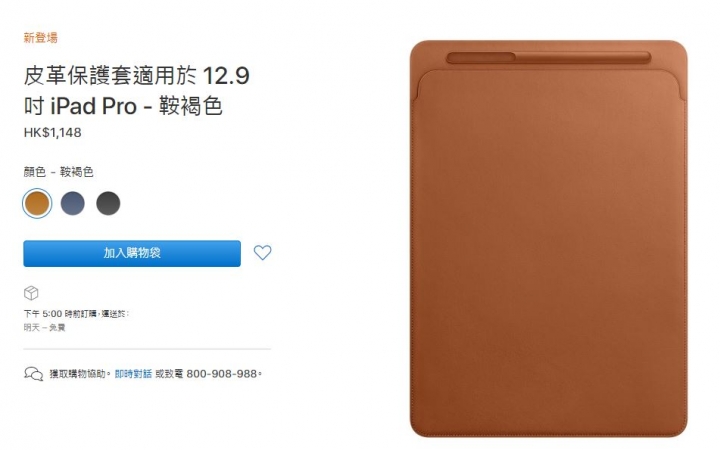Click the chat bubbles help icon
The width and height of the screenshot is (720, 450).
pos(34,374)
